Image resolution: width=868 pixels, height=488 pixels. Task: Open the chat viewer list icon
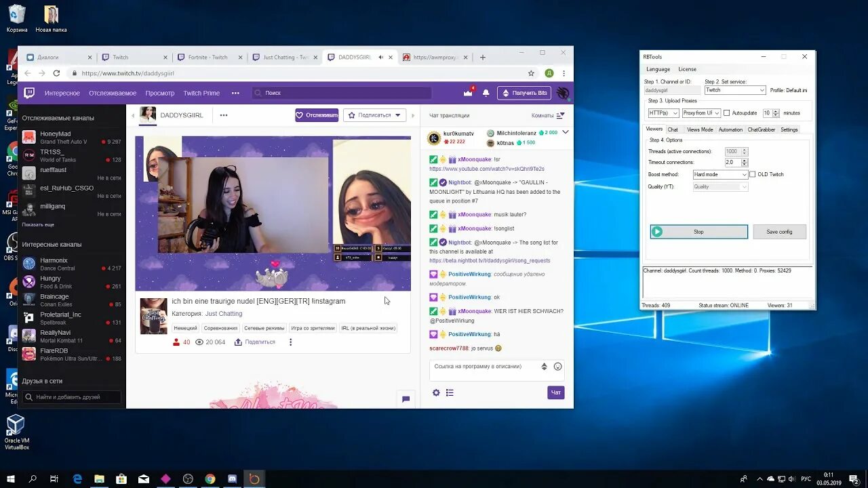point(450,392)
